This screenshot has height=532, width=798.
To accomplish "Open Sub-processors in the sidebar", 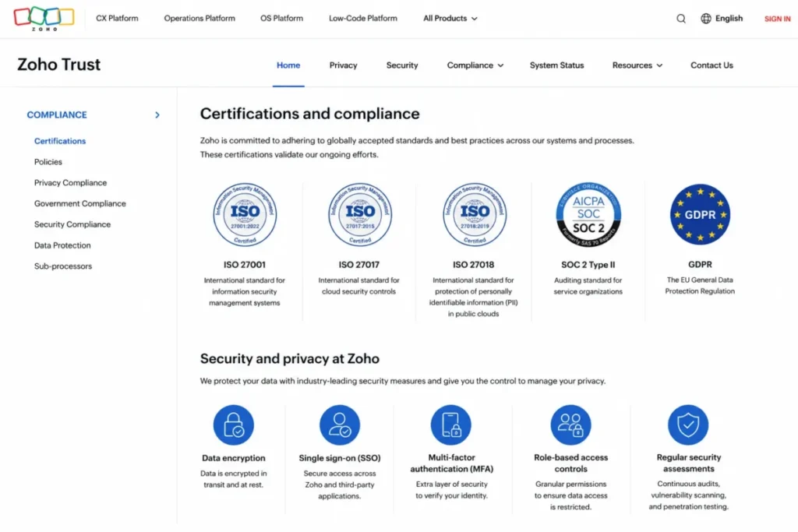I will point(63,266).
